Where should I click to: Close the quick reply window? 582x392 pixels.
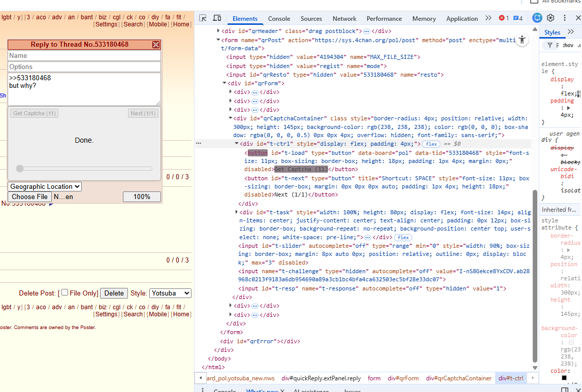tap(156, 45)
